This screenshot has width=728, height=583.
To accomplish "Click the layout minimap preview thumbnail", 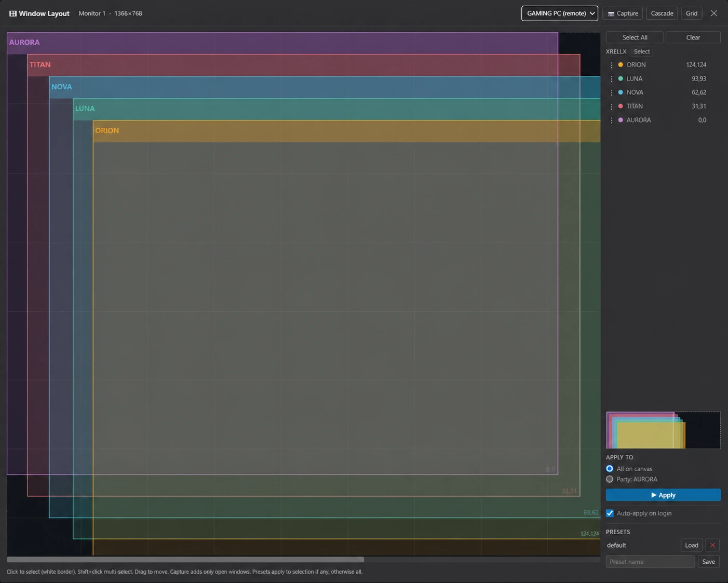I will 663,430.
